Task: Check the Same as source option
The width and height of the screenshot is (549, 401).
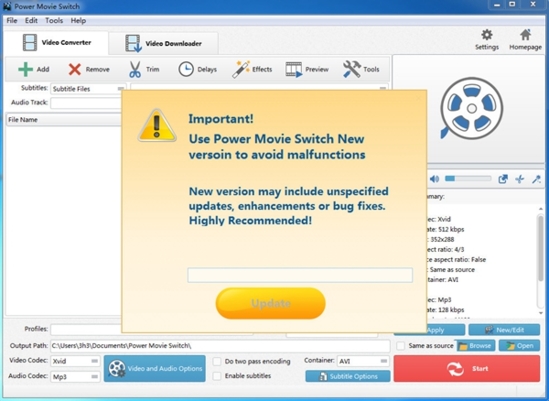Action: (400, 346)
